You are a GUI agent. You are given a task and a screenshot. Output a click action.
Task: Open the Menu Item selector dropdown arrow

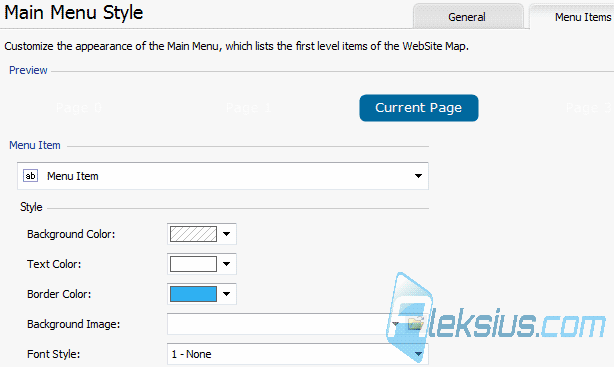[418, 176]
